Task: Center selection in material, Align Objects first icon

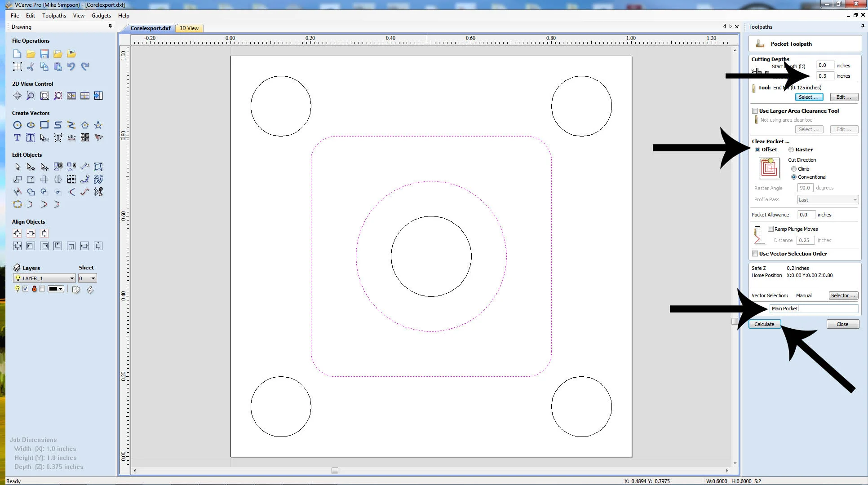Action: coord(17,234)
